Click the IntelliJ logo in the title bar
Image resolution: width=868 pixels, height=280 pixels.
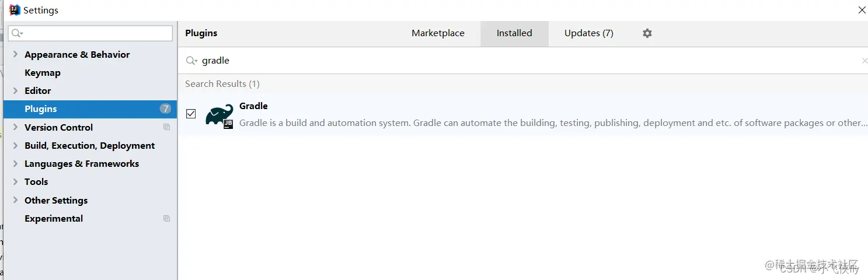[15, 10]
